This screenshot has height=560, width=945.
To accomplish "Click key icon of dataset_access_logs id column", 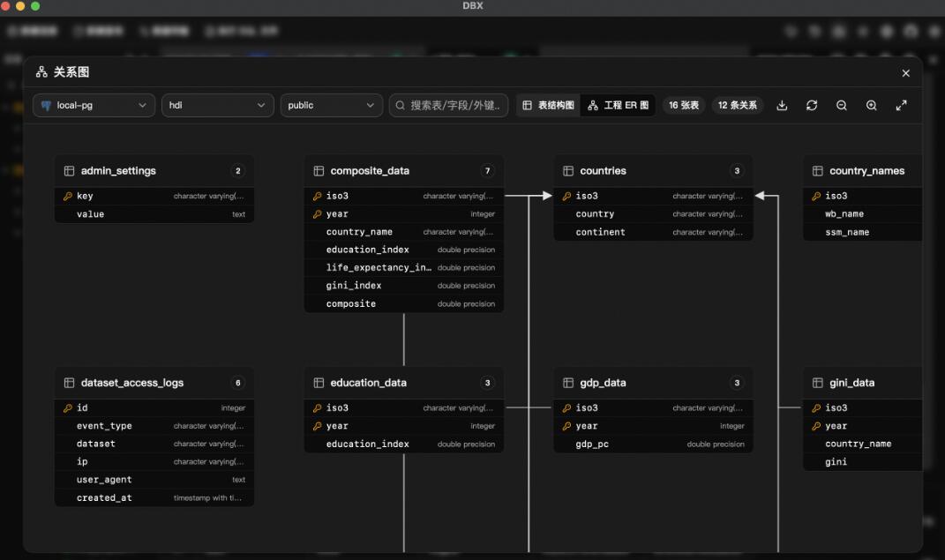I will click(x=67, y=408).
